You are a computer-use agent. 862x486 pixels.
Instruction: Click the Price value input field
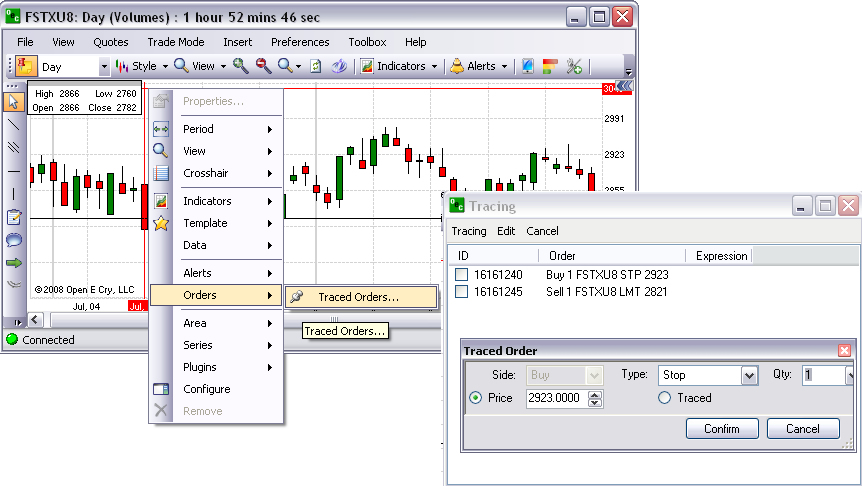[556, 398]
